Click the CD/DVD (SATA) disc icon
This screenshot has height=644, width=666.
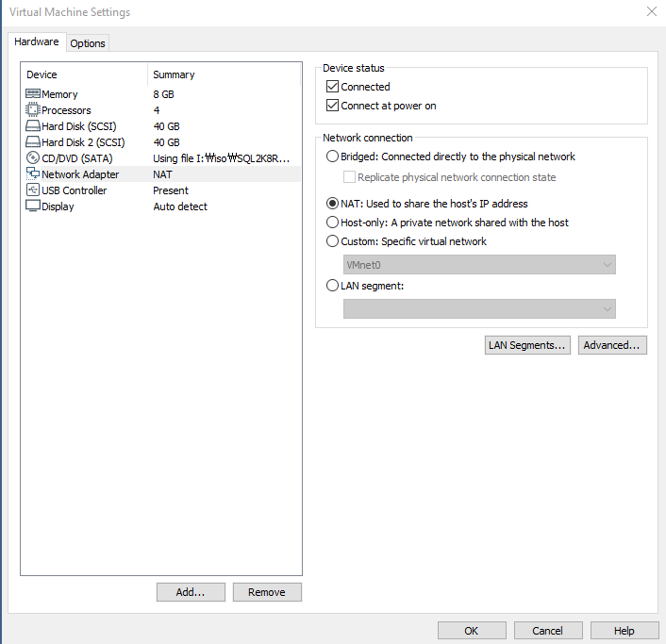click(33, 157)
